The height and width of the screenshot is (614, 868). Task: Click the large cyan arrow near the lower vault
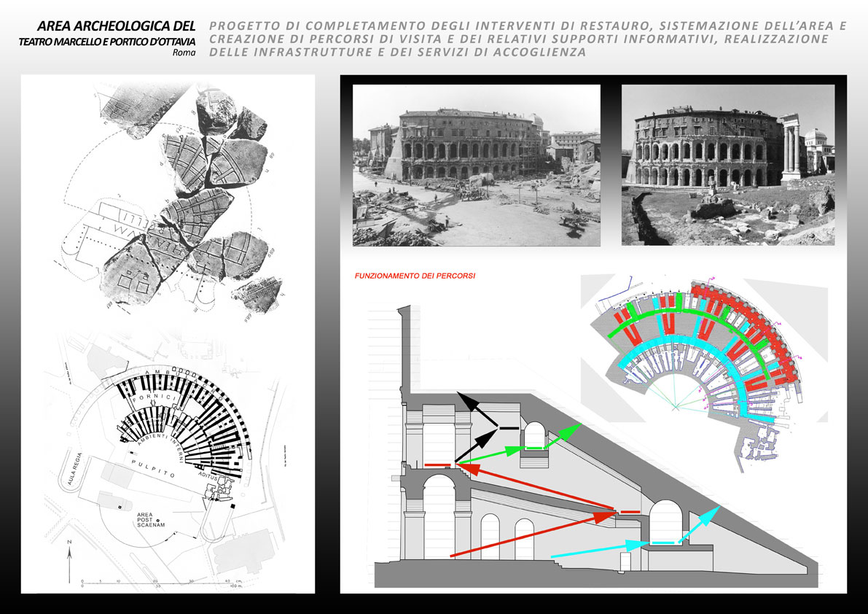click(696, 524)
